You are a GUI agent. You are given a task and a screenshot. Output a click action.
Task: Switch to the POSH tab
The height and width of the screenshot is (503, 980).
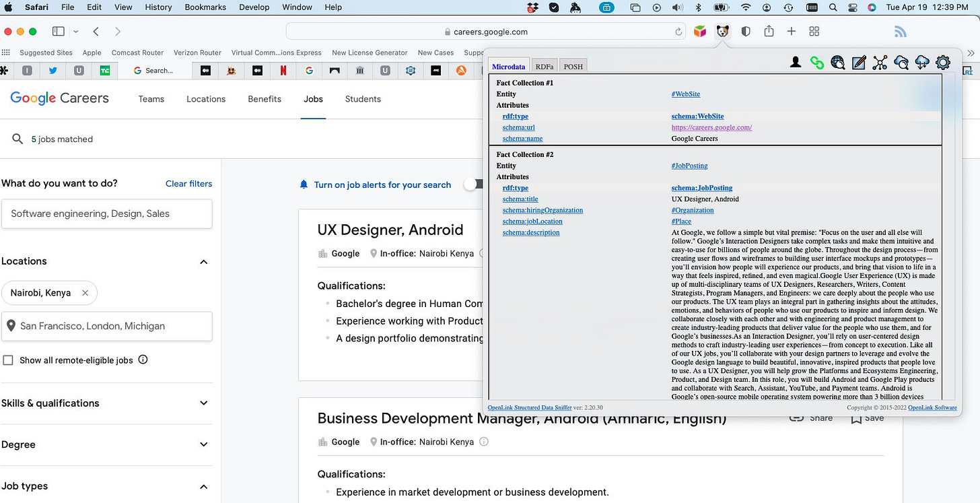[x=573, y=66]
